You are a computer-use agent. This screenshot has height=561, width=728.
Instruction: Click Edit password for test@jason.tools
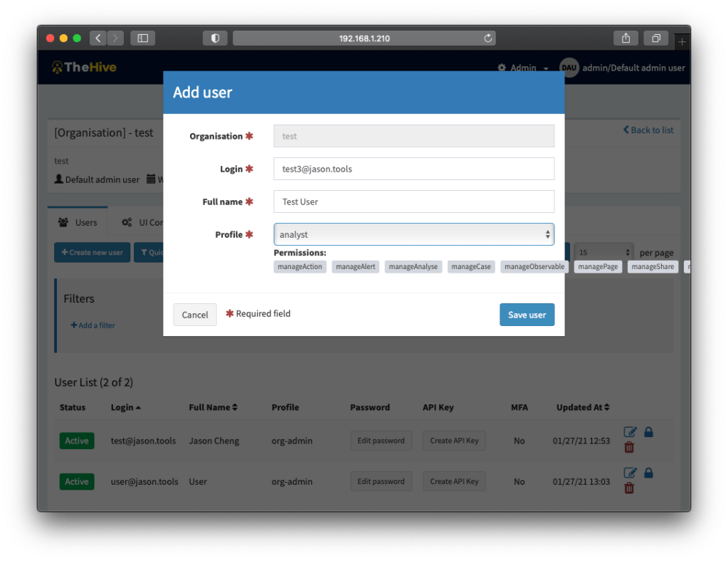pyautogui.click(x=381, y=441)
